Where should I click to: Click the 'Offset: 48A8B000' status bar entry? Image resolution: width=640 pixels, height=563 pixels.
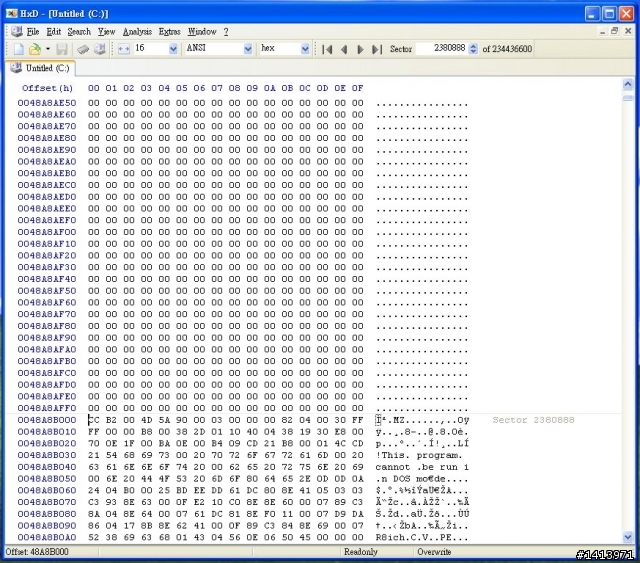(37, 552)
